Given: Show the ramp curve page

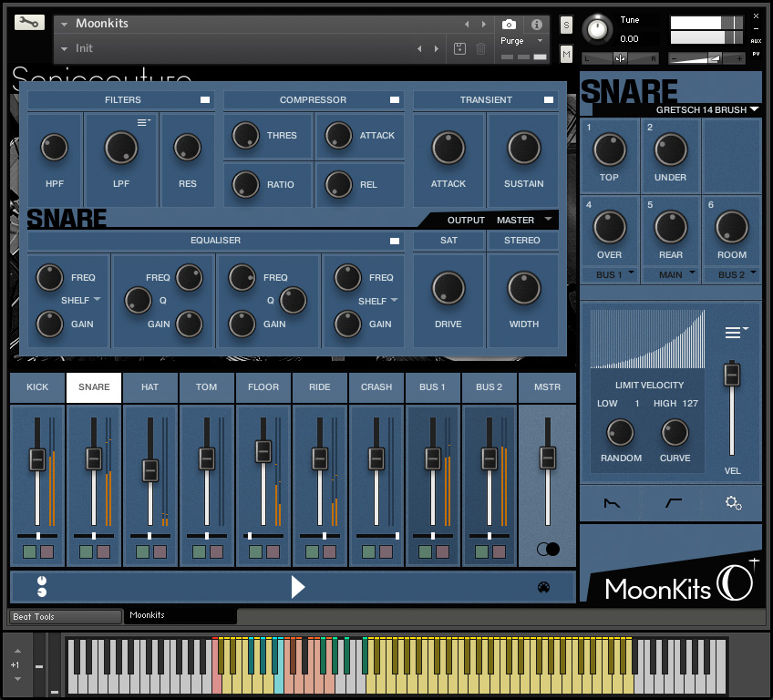Looking at the screenshot, I should (x=673, y=503).
